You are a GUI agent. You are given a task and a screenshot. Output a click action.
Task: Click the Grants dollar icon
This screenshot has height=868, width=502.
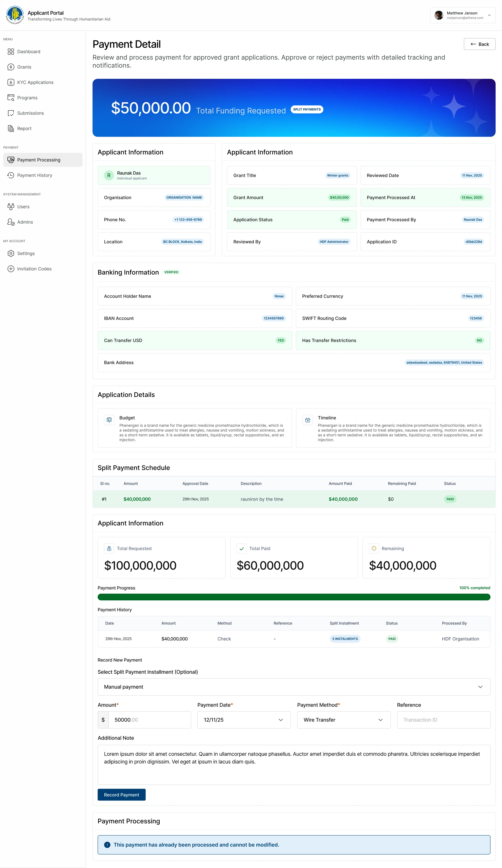click(x=11, y=67)
